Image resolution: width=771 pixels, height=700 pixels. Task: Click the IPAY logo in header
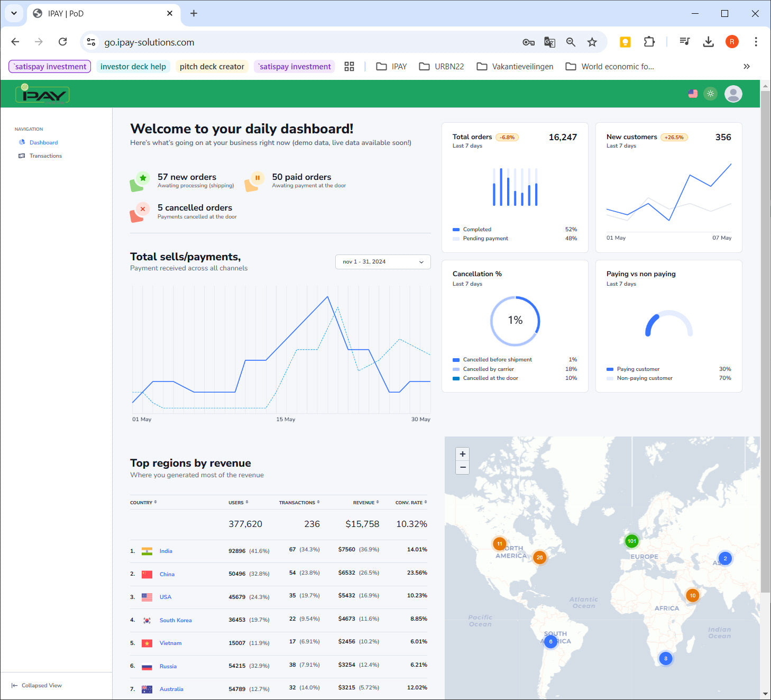(x=43, y=94)
